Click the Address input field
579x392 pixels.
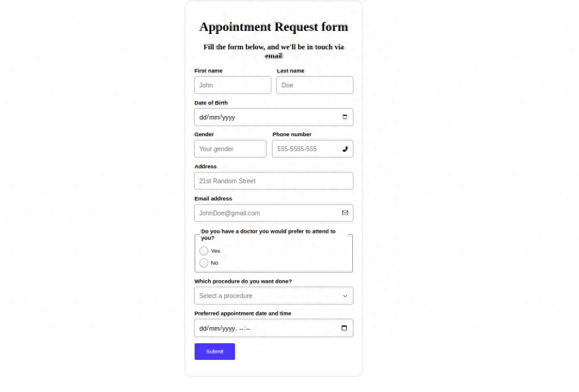273,181
